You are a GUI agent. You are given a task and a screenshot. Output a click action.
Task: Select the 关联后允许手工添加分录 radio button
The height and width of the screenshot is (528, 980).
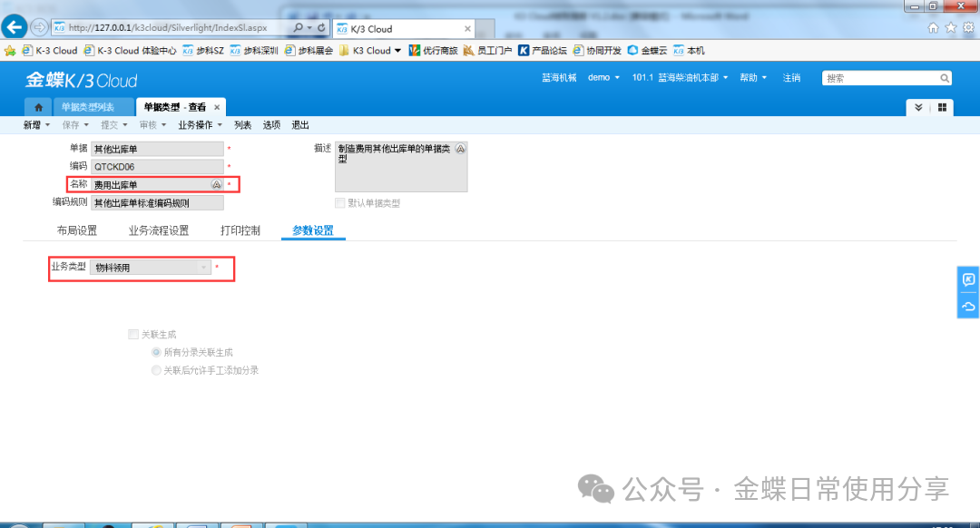tap(156, 370)
